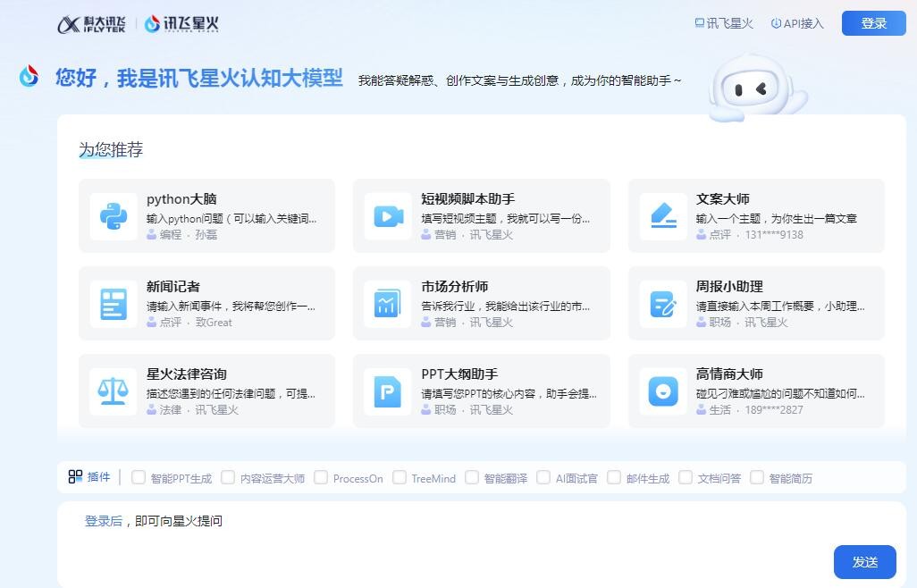Image resolution: width=917 pixels, height=588 pixels.
Task: Click the 高情商大师 smiley icon
Action: 663,391
